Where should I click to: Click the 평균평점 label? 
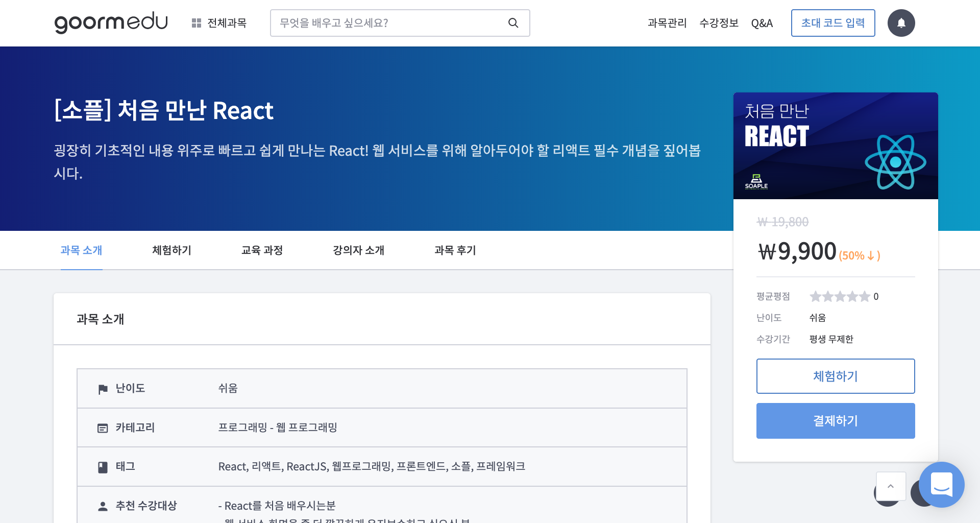[x=773, y=296]
